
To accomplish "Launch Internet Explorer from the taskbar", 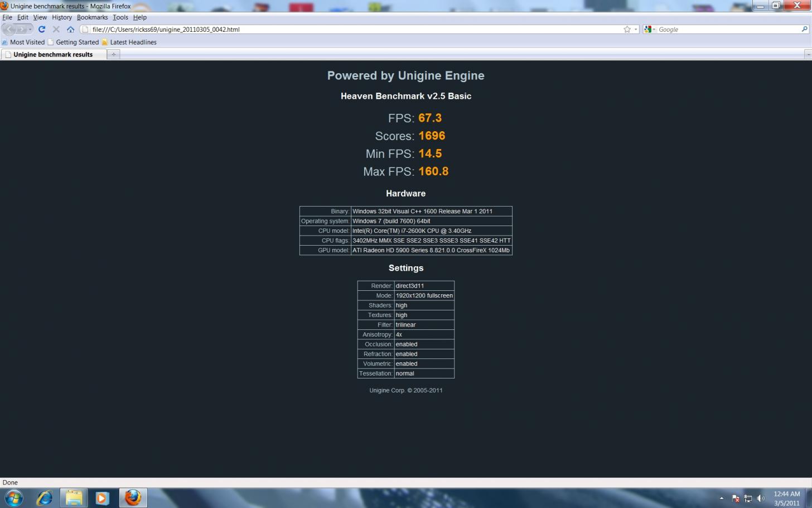I will 45,497.
